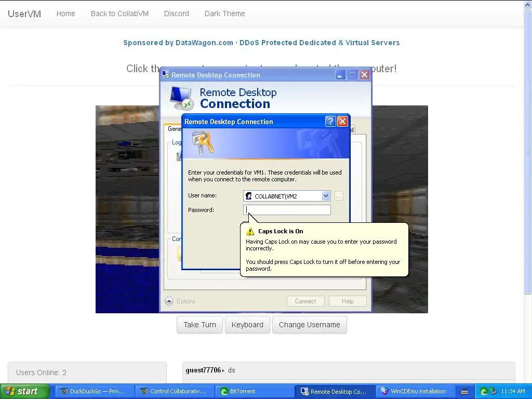532x399 pixels.
Task: Close the credentials dialog with red X
Action: pyautogui.click(x=343, y=121)
